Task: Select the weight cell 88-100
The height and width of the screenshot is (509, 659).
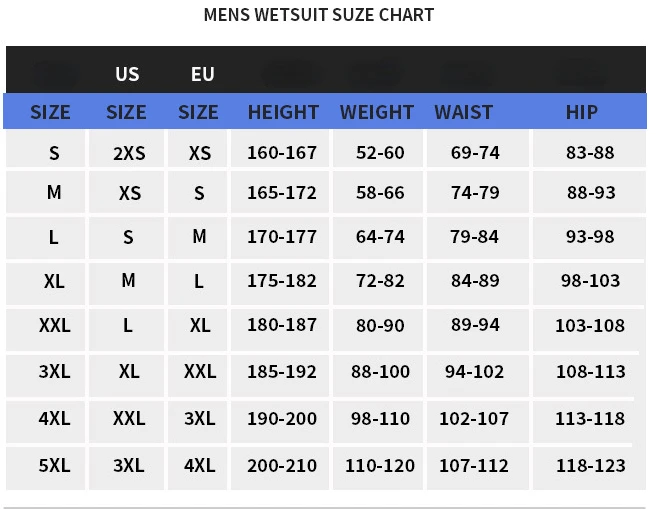Action: tap(380, 372)
